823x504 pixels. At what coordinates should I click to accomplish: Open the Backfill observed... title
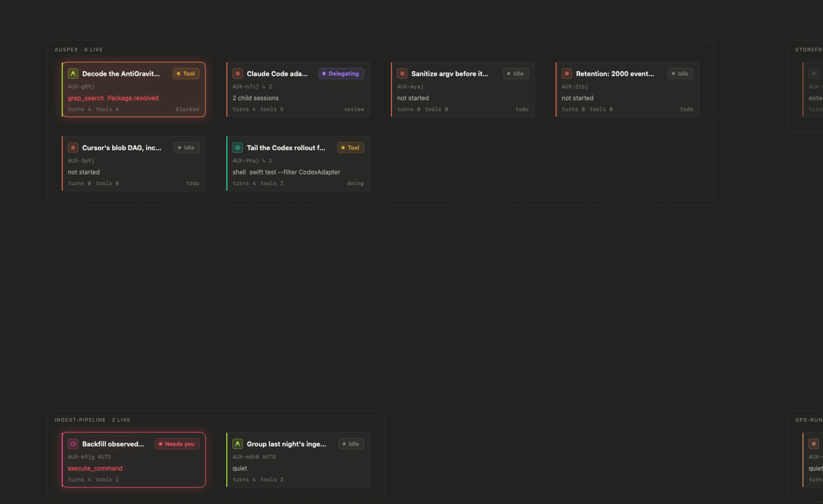[x=113, y=444]
